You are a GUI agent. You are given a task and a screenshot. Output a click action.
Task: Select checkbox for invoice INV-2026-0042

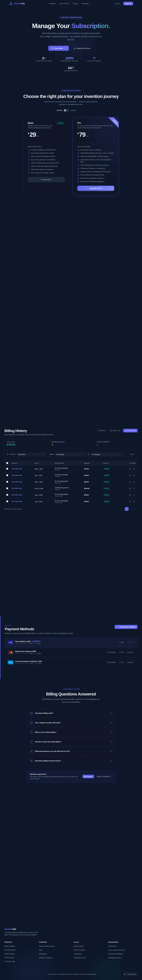tap(7, 469)
